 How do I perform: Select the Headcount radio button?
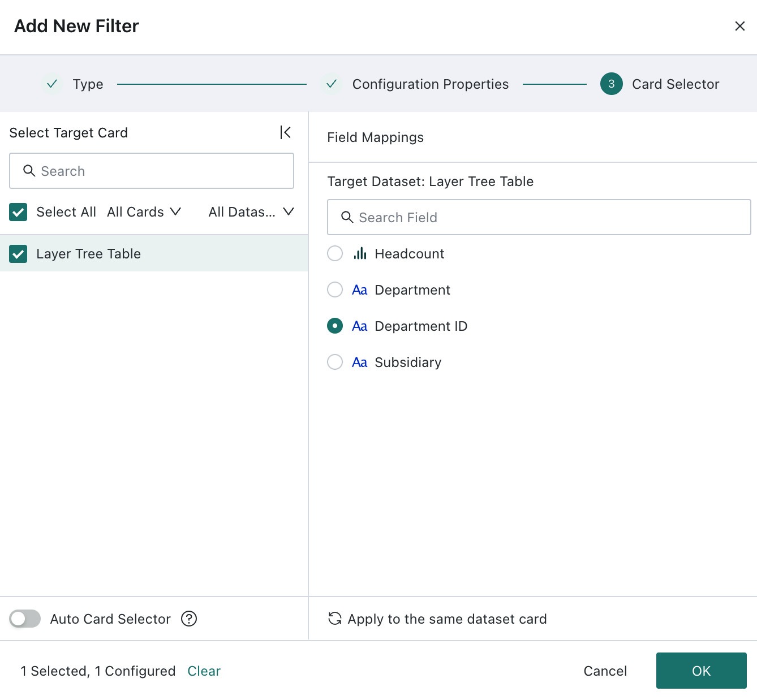point(335,253)
